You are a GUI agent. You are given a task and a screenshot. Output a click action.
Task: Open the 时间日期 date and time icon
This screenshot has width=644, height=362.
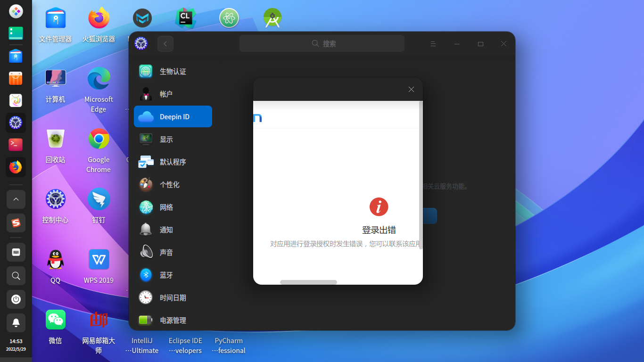[146, 297]
